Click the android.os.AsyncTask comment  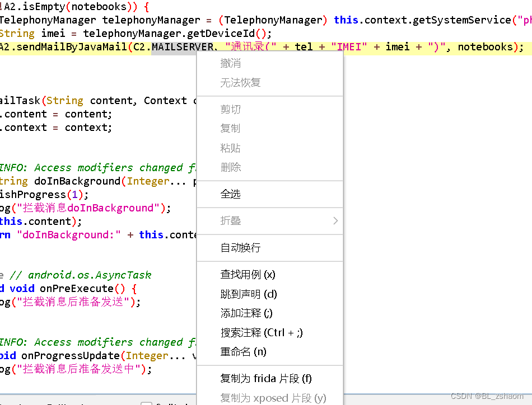click(81, 275)
